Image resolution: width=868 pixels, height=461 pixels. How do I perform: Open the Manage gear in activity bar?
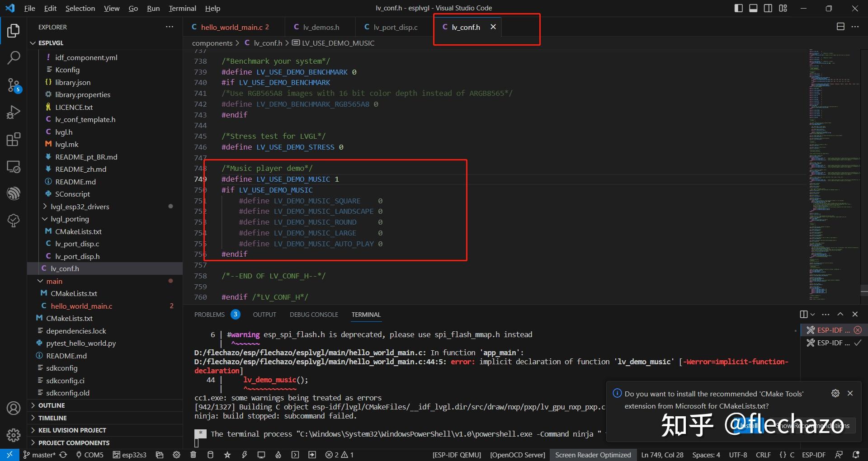point(14,435)
